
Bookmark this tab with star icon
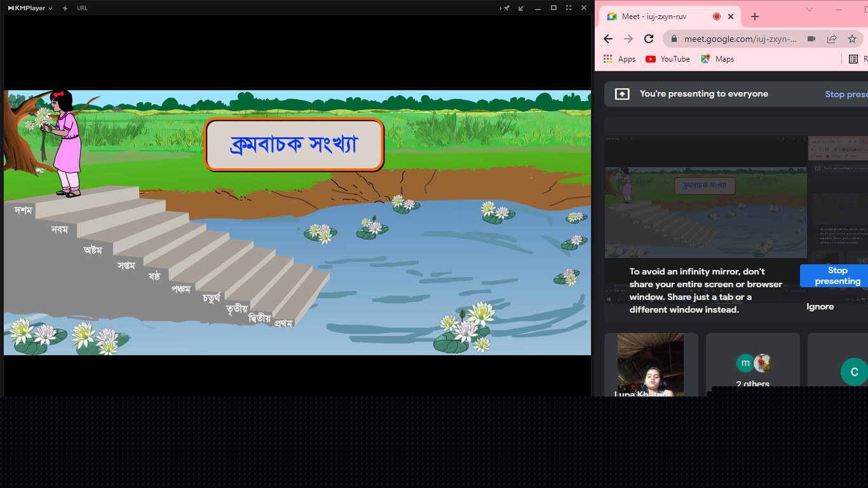pos(852,39)
